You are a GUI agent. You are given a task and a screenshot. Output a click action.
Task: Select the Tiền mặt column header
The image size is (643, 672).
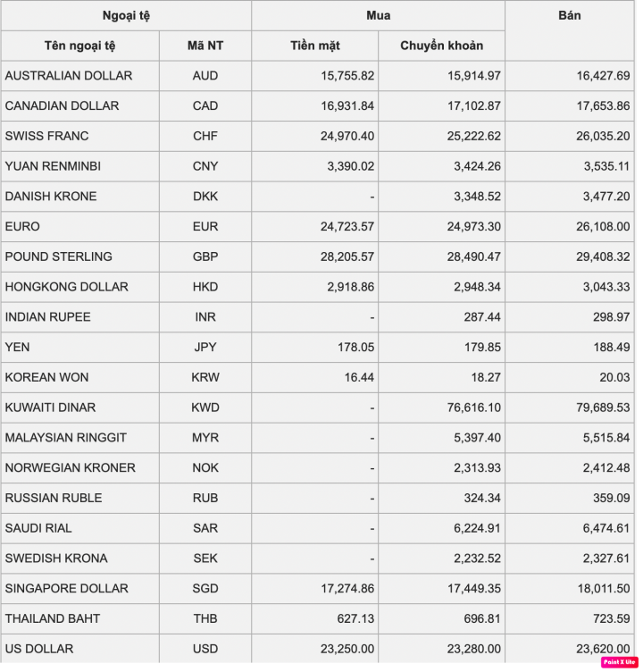pos(315,46)
